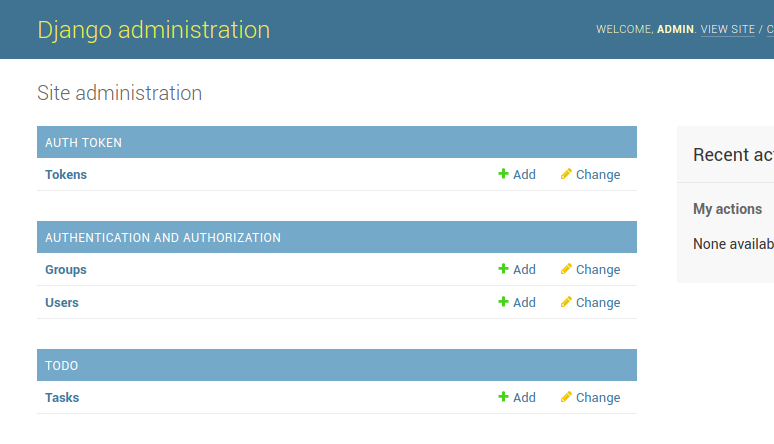The width and height of the screenshot is (774, 444).
Task: Open the Tokens model link
Action: click(x=66, y=174)
